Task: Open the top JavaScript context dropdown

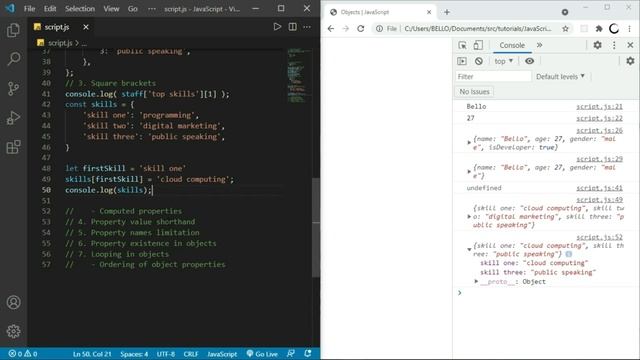Action: 504,61
